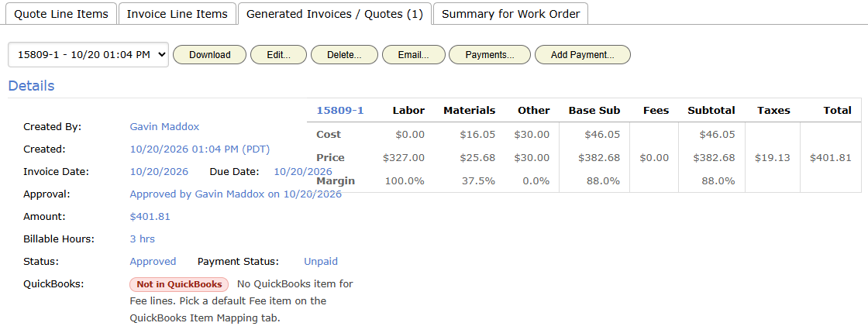
Task: Click the No QuickBooks item for Fee lines message
Action: click(241, 301)
